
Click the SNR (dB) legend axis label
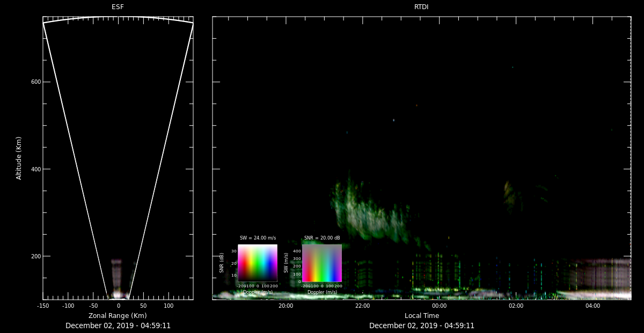coord(222,263)
